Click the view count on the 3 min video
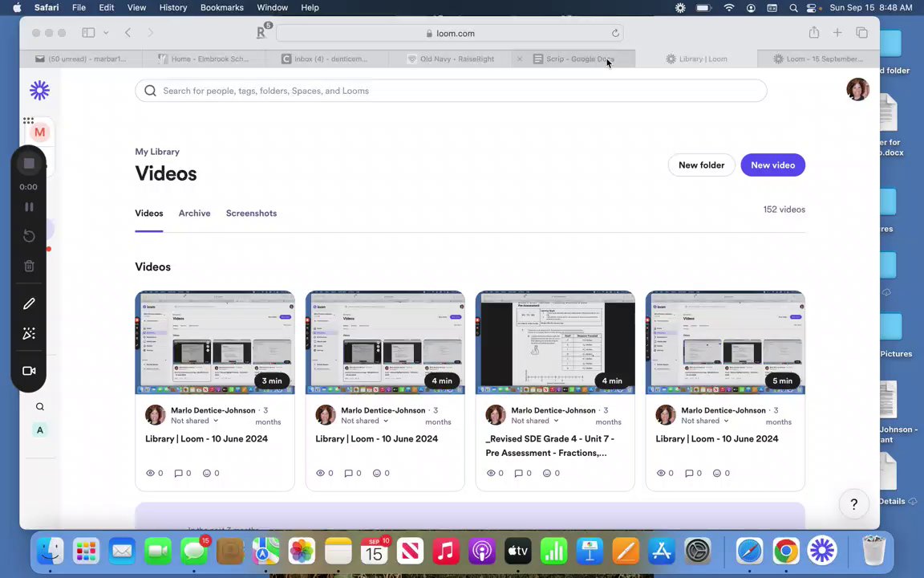The image size is (924, 578). [154, 473]
